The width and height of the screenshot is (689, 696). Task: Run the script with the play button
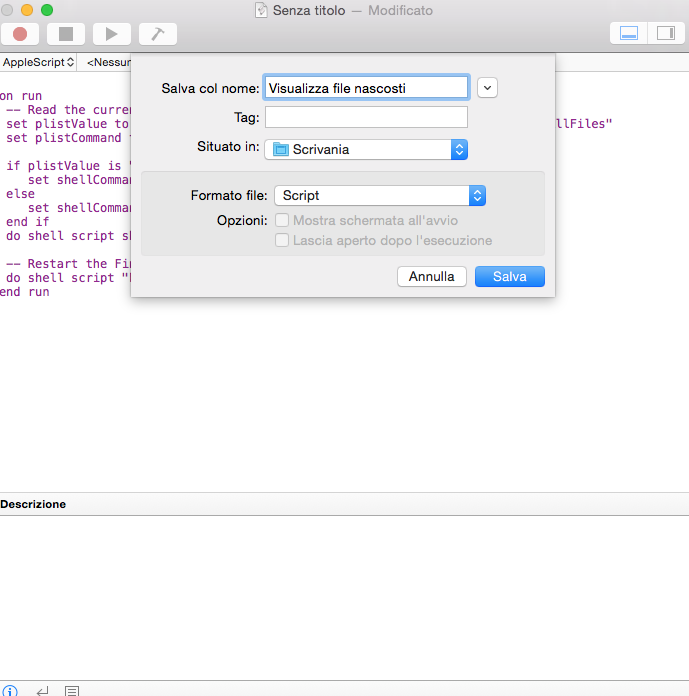pos(111,34)
